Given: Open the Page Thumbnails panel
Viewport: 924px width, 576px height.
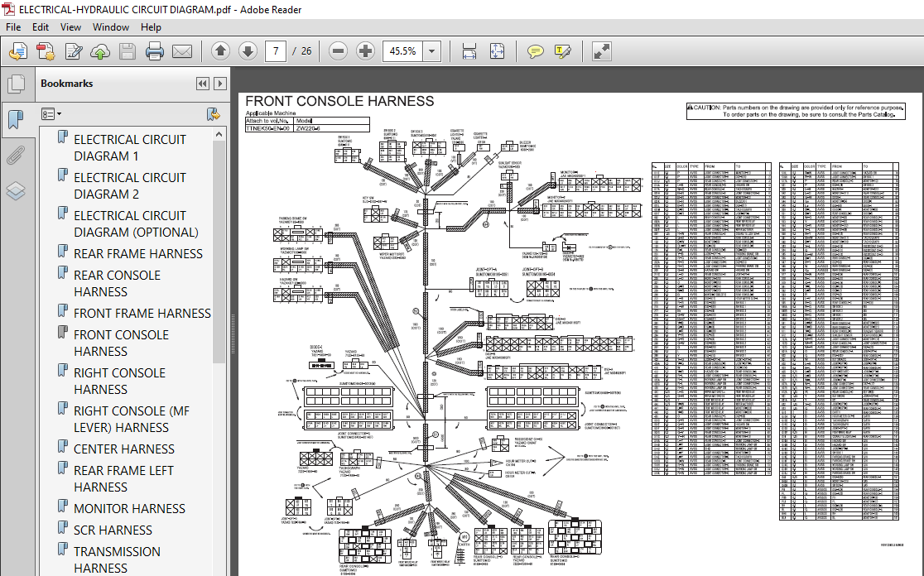Looking at the screenshot, I should coord(17,84).
